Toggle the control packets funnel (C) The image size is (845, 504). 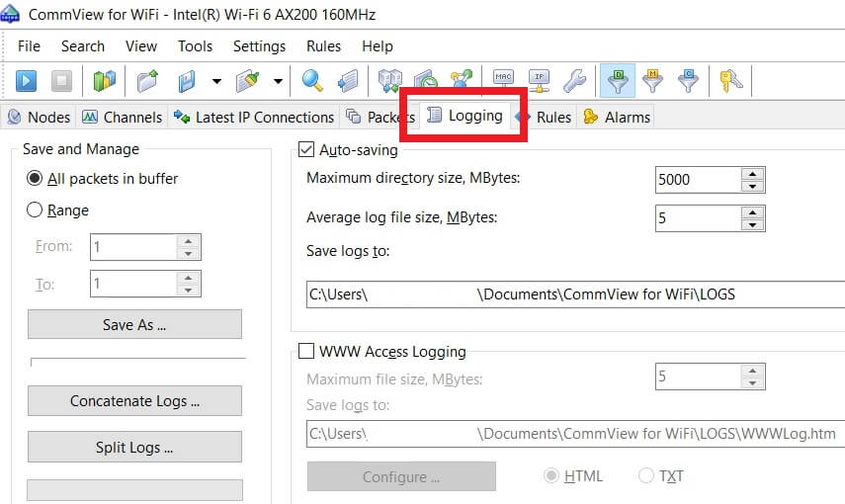pos(688,81)
